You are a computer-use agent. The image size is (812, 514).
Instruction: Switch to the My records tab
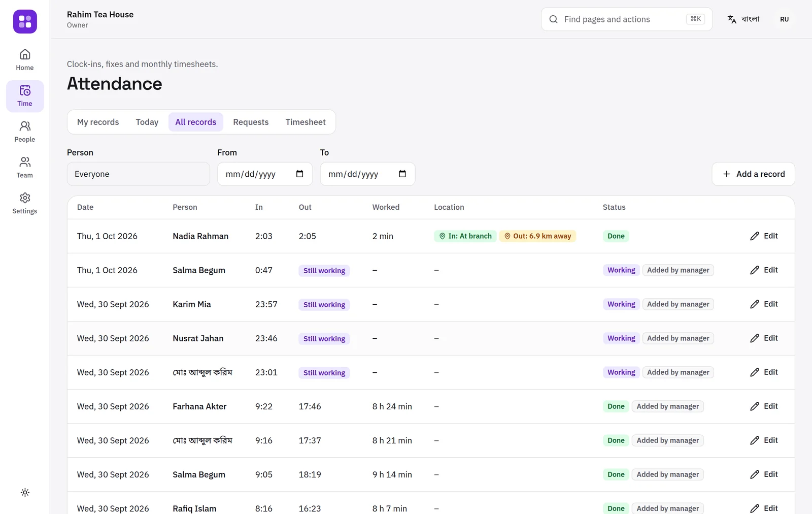click(98, 122)
